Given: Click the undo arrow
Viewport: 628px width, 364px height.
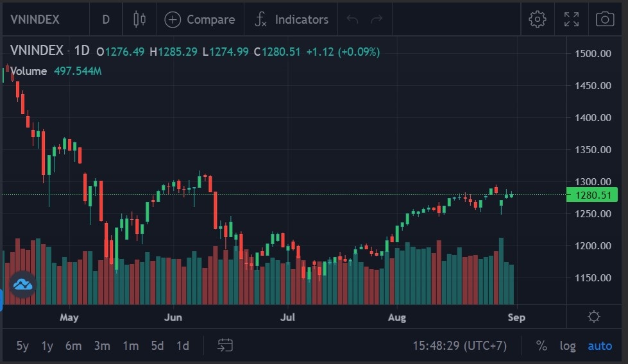Looking at the screenshot, I should pos(352,19).
